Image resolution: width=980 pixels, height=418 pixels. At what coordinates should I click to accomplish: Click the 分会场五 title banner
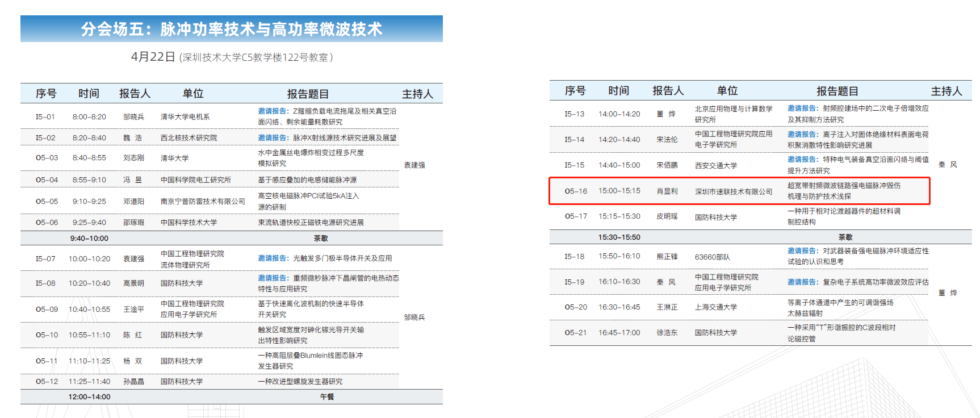[231, 29]
